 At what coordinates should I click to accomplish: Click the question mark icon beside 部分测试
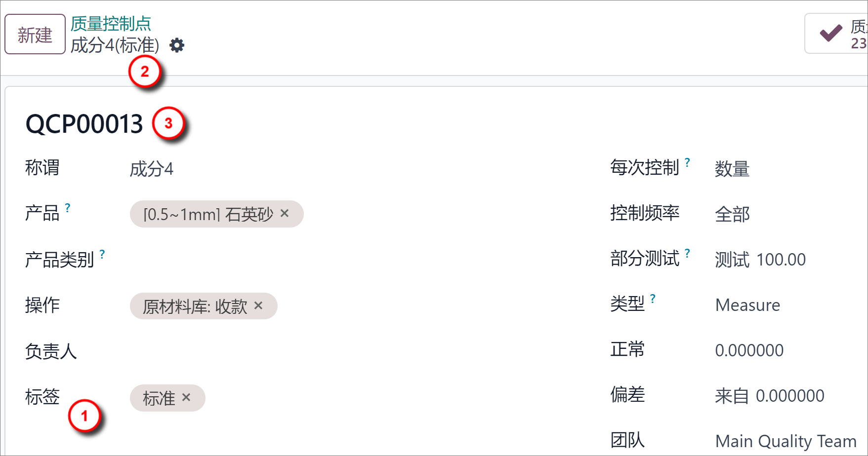pyautogui.click(x=687, y=253)
